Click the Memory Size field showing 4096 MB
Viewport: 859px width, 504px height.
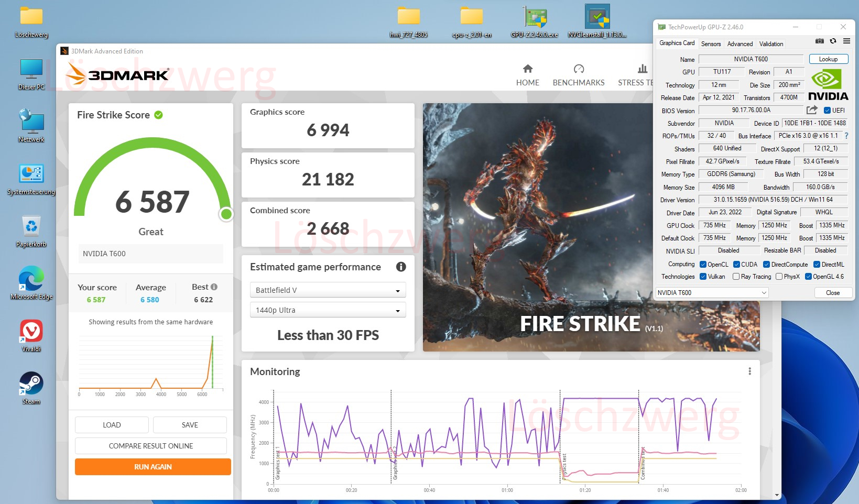(x=723, y=187)
